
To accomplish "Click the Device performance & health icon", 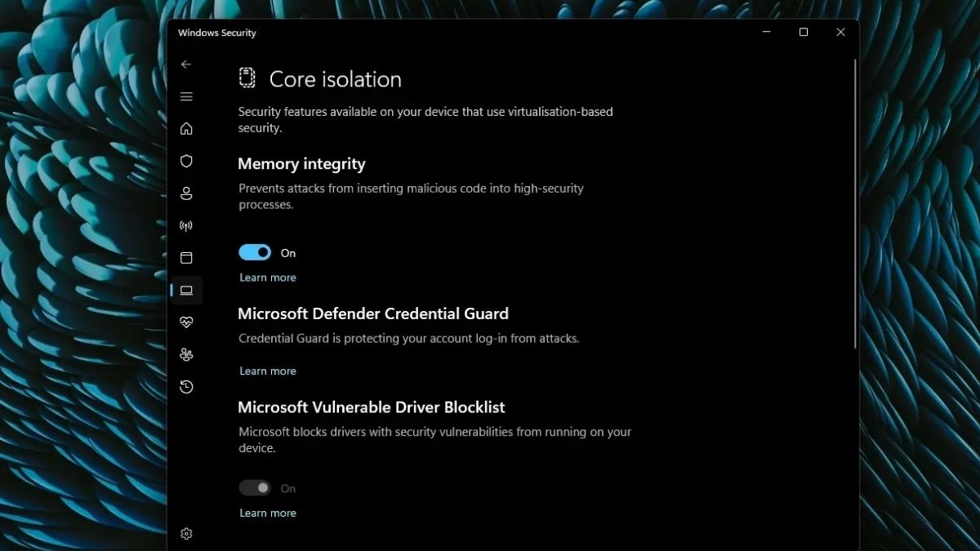I will 186,322.
